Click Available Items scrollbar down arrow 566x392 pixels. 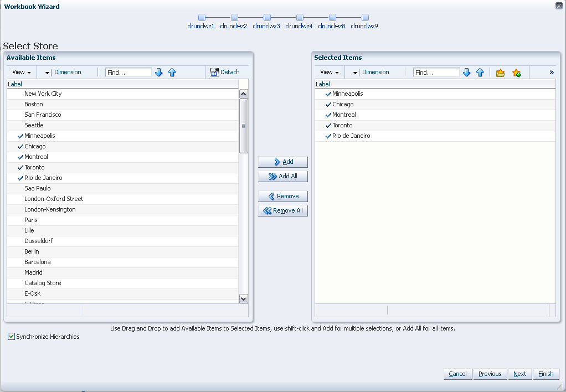click(244, 298)
